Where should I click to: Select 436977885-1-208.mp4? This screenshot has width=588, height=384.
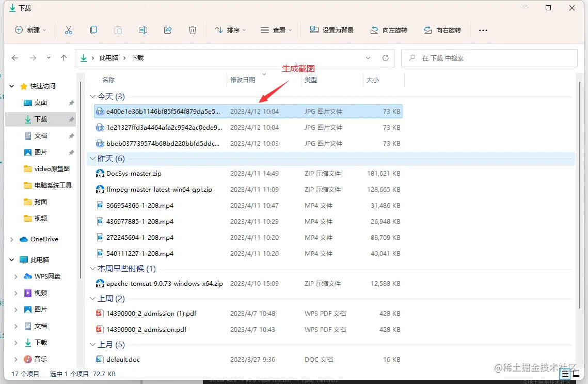tap(248, 222)
